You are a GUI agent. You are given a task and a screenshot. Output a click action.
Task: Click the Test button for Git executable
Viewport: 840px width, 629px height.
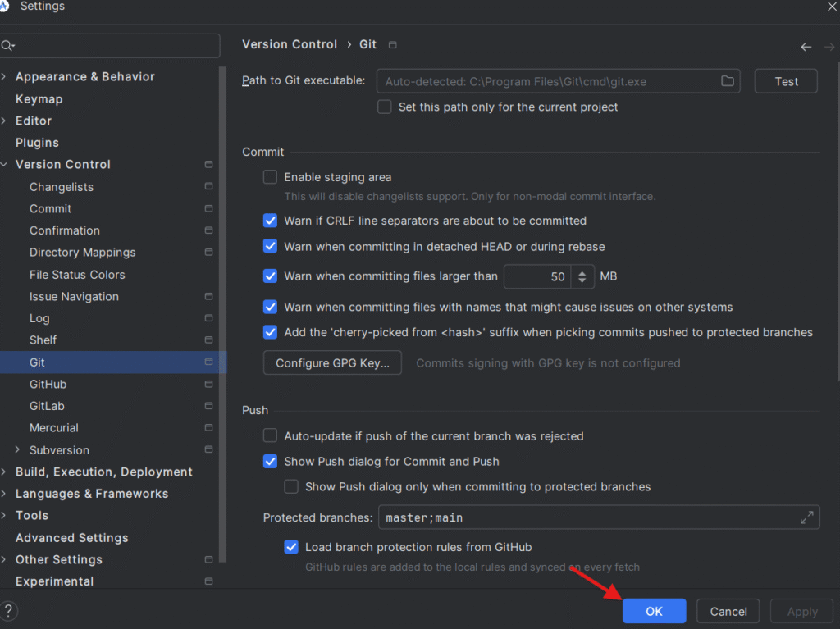[786, 81]
